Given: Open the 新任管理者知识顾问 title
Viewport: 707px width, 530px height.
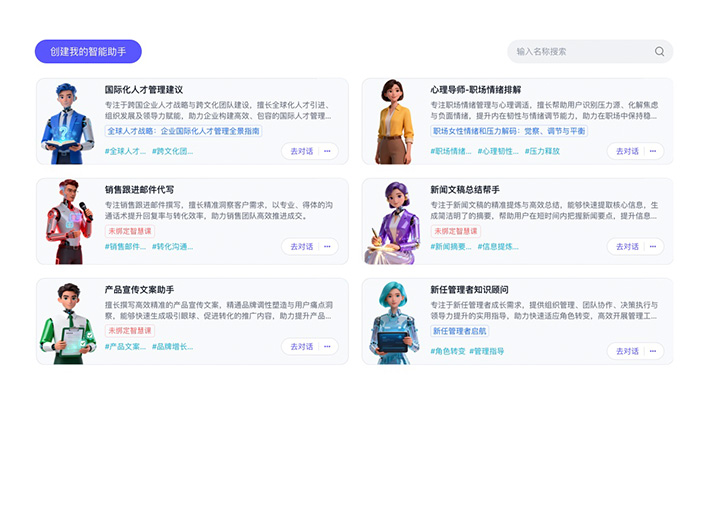Looking at the screenshot, I should (x=469, y=290).
